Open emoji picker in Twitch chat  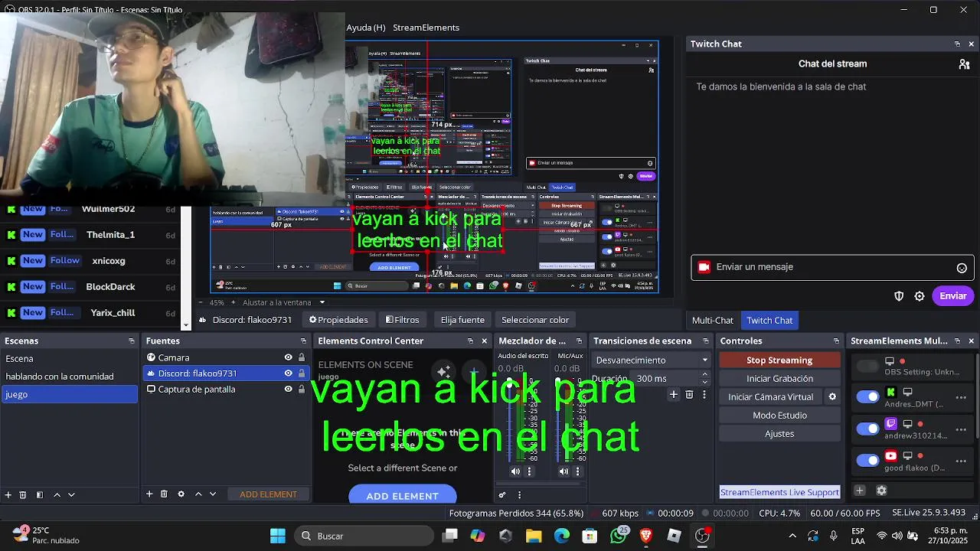pyautogui.click(x=962, y=268)
